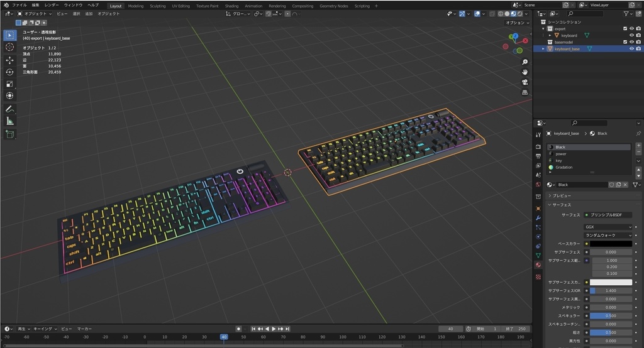
Task: Select the Select Box tool
Action: click(10, 35)
